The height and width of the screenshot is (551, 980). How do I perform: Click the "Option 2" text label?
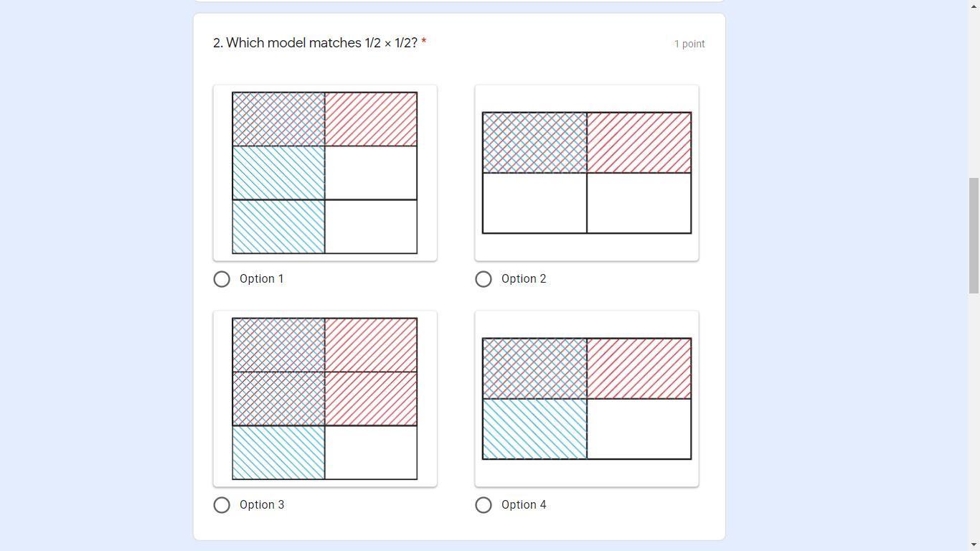coord(524,279)
